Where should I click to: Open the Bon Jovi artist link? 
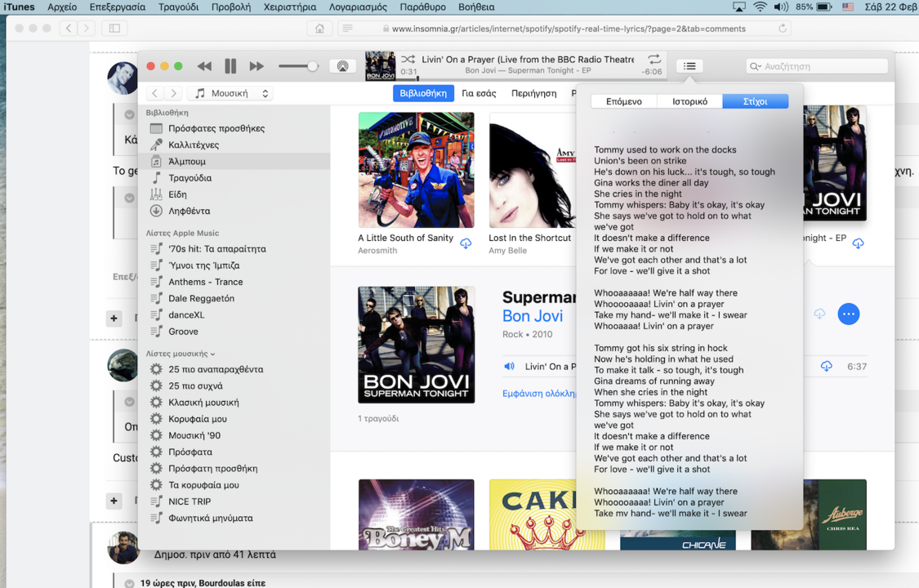tap(532, 316)
